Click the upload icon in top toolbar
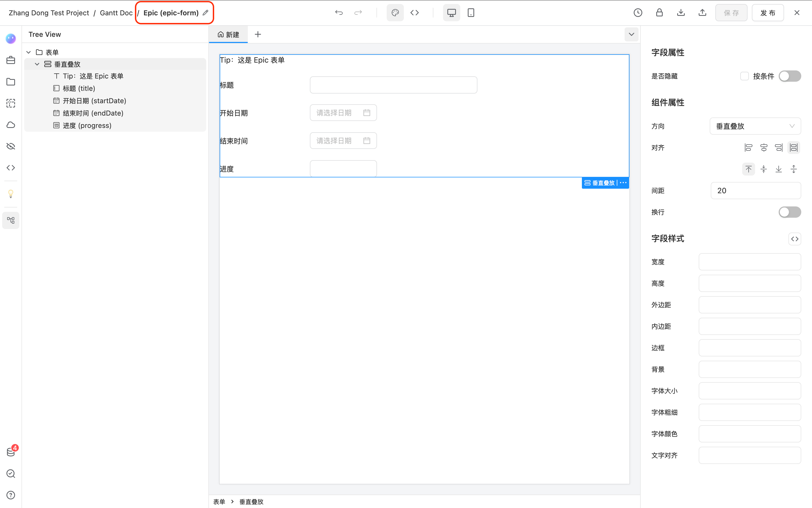The width and height of the screenshot is (812, 508). (702, 13)
